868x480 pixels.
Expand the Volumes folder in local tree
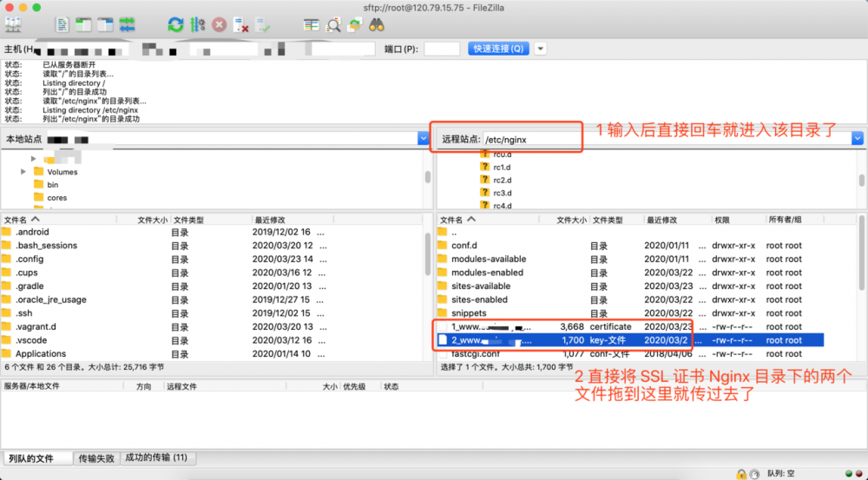coord(23,172)
